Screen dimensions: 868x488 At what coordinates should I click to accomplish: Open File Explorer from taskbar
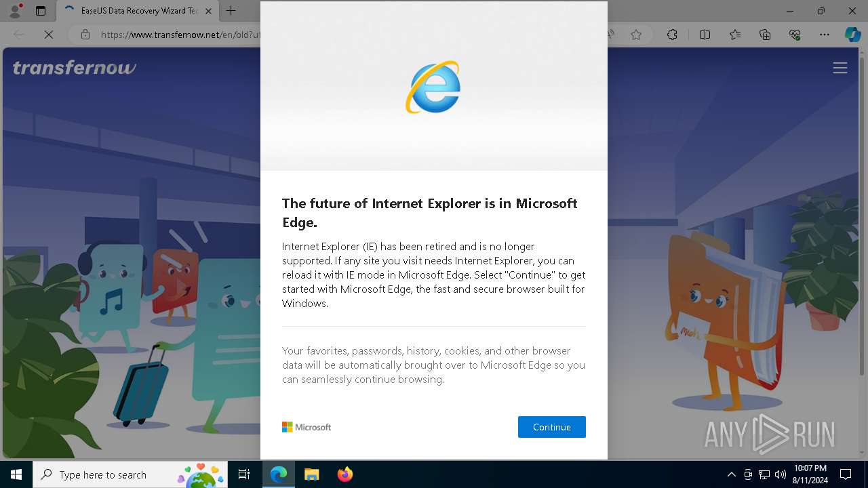[x=311, y=474]
